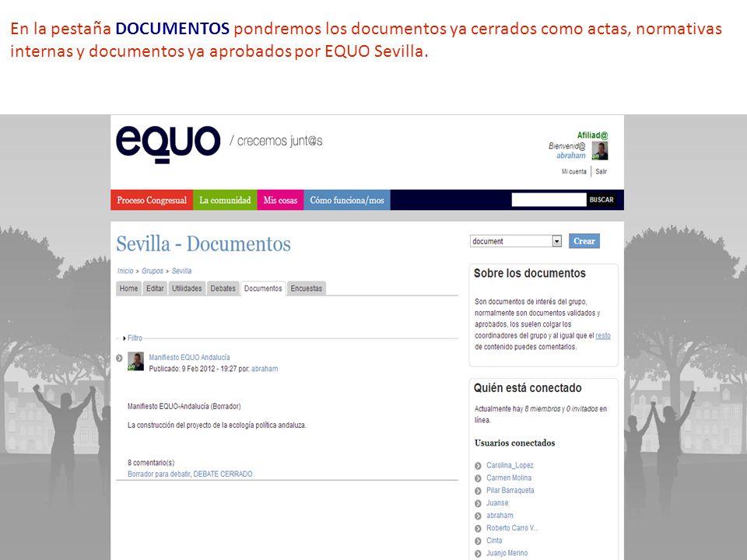Open Mi cuenta link

click(x=573, y=171)
